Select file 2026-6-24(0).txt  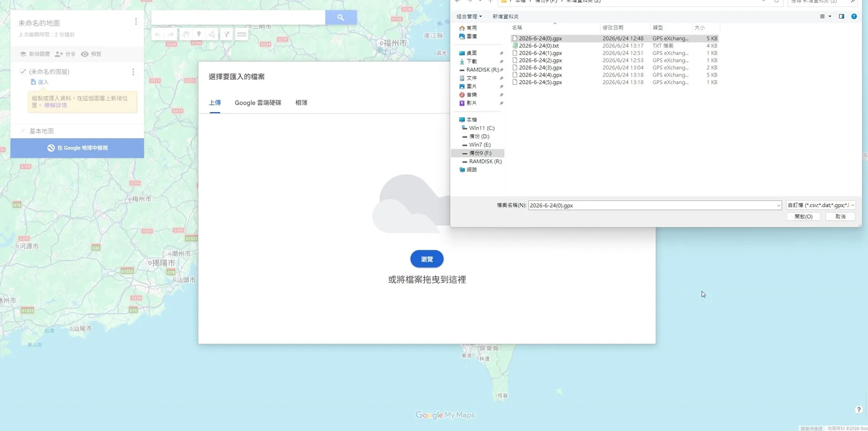tap(539, 46)
